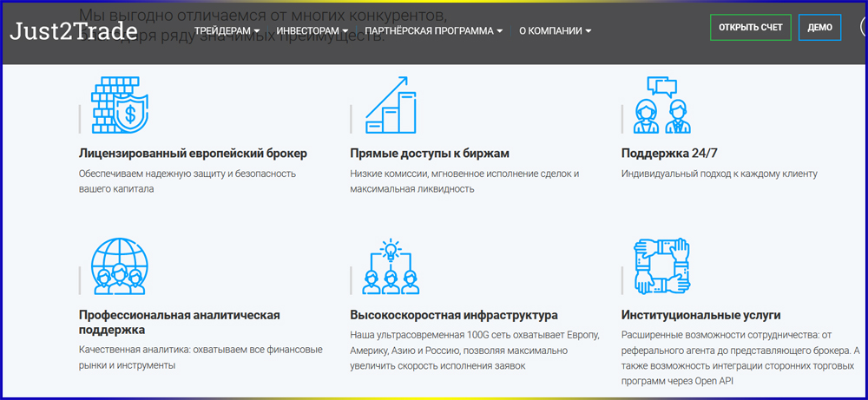Select heading Институциональные услуги

click(700, 315)
